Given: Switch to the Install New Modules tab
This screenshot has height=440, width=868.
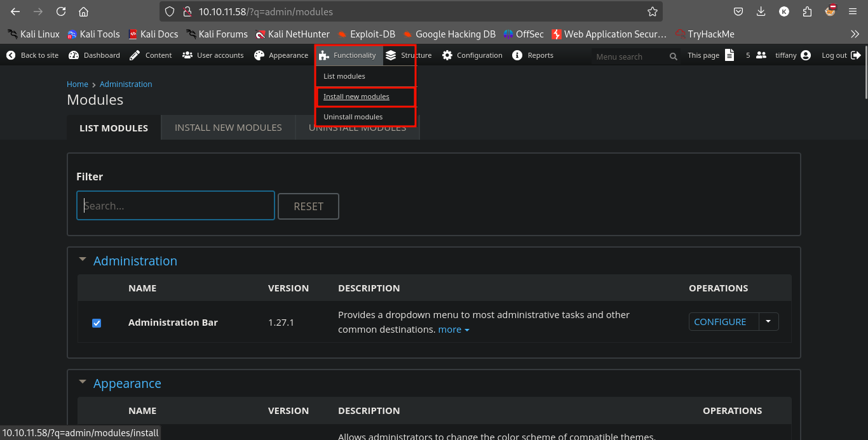Looking at the screenshot, I should coord(228,128).
